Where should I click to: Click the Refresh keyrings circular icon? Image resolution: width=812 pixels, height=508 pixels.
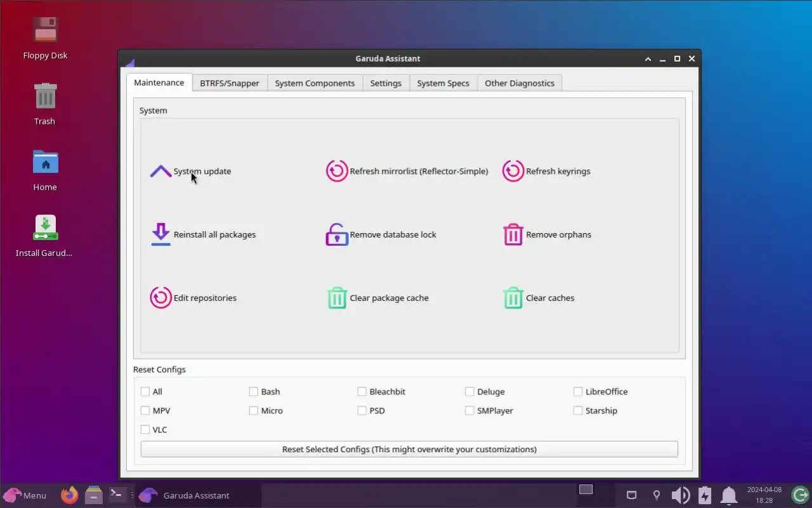click(x=513, y=171)
